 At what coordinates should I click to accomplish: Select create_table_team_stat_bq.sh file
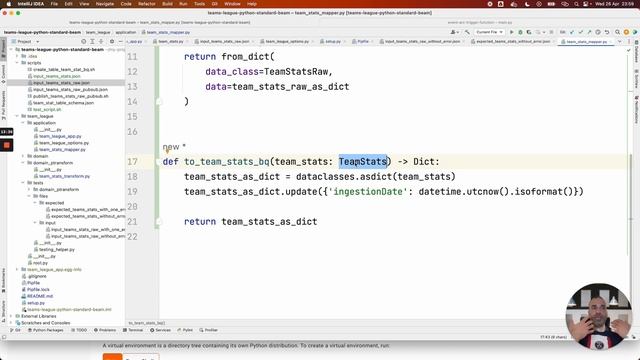[64, 70]
